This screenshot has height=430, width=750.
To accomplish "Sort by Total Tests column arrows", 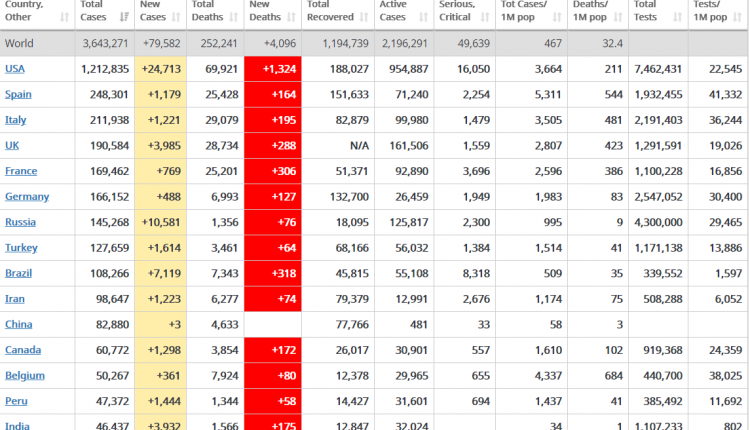I will (677, 17).
